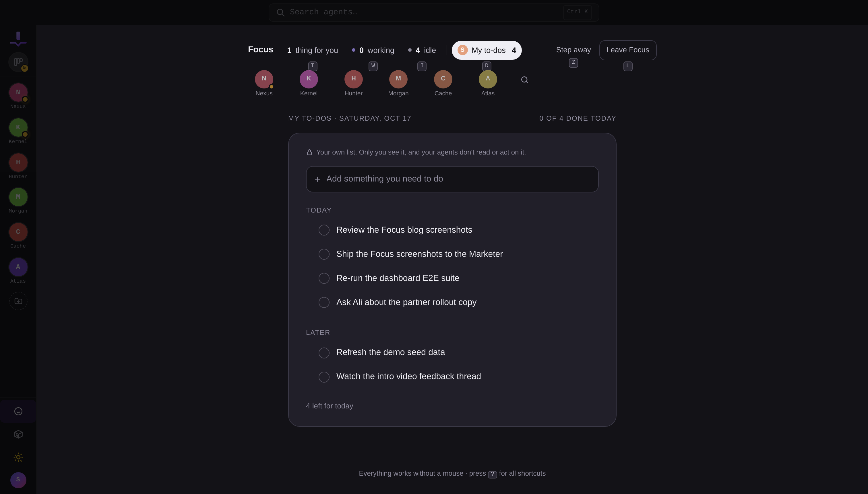
Task: Click the 'Add something you need to do' field
Action: (452, 179)
